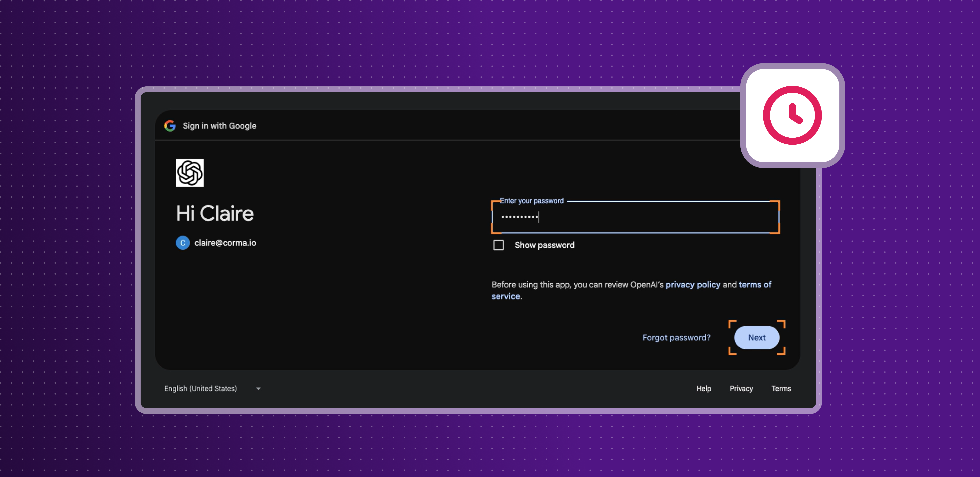Click the pink clock icon badge
Viewport: 980px width, 477px height.
click(x=792, y=115)
